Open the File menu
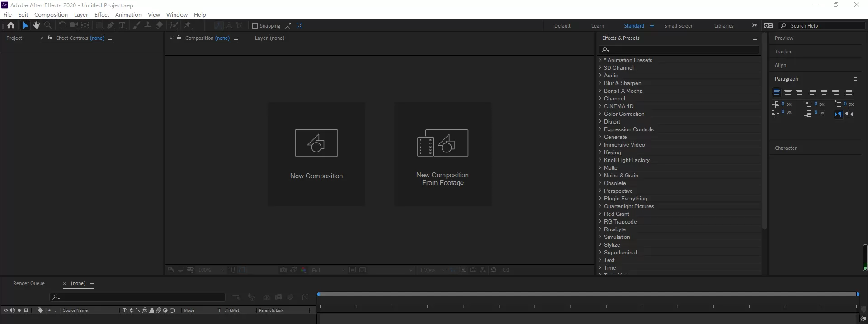Image resolution: width=868 pixels, height=324 pixels. [8, 14]
